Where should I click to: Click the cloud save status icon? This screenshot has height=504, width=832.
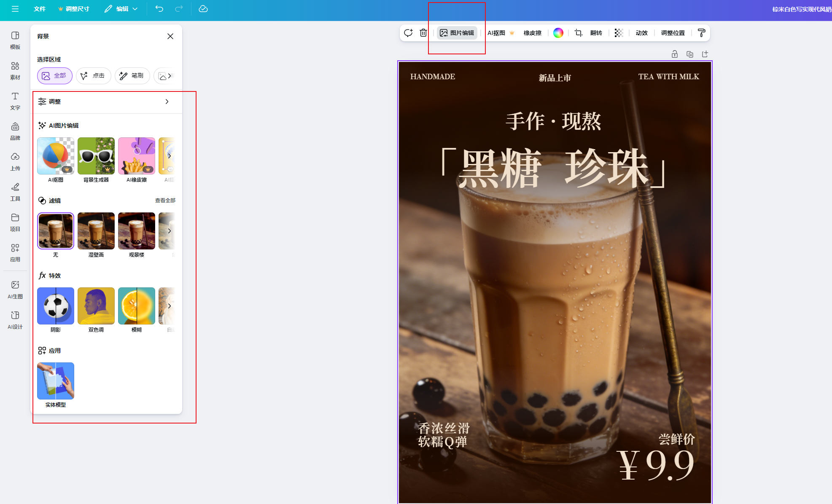point(203,9)
